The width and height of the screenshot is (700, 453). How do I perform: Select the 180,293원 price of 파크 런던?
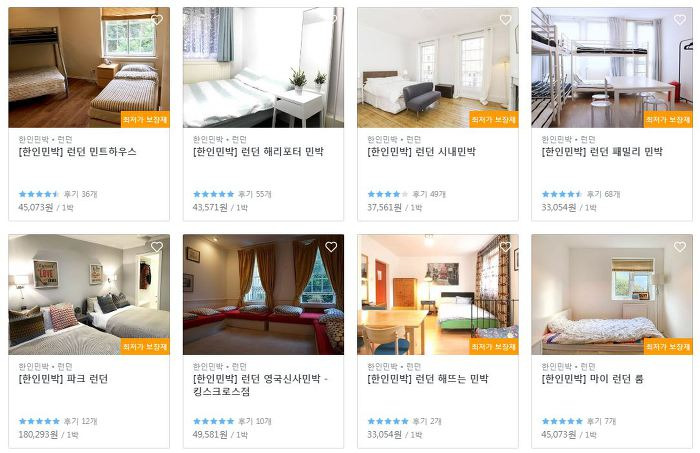tap(38, 435)
